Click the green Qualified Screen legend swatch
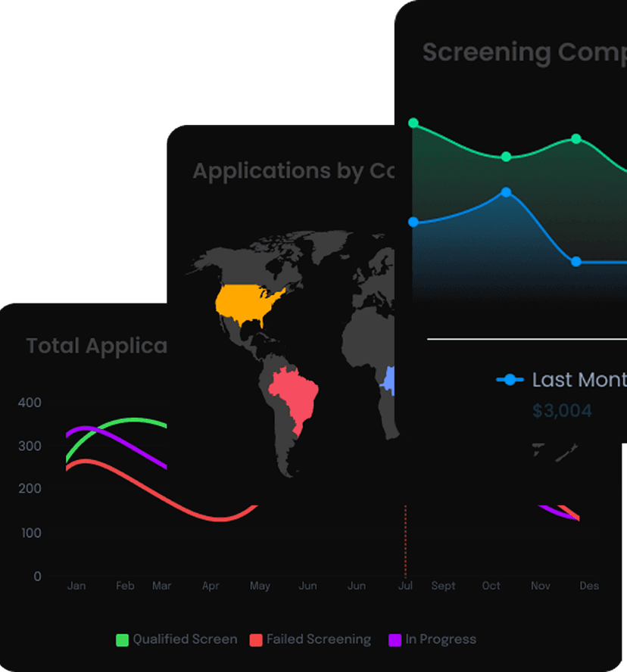The image size is (627, 672). pos(122,640)
